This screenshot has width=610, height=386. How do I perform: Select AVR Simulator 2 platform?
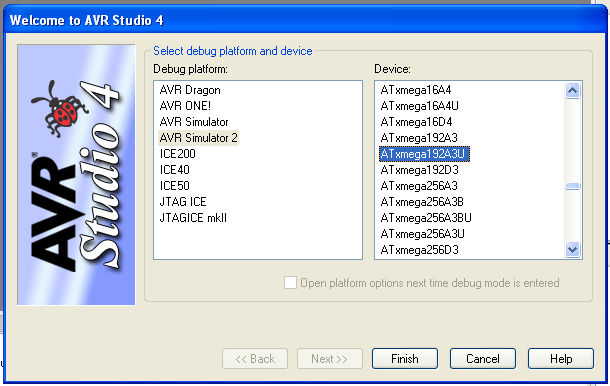(198, 138)
